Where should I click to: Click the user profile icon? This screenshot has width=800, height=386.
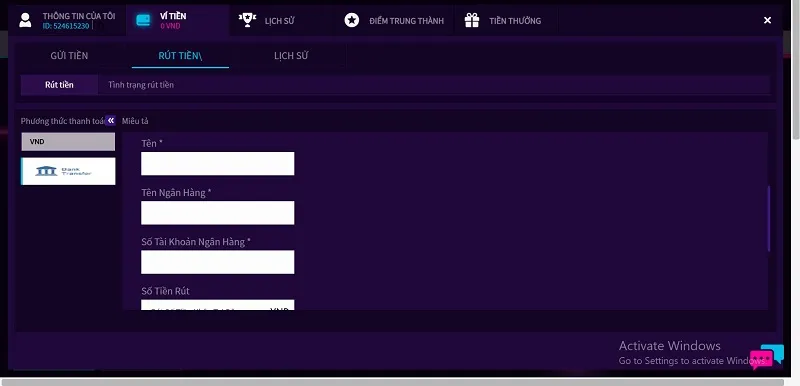[x=25, y=20]
